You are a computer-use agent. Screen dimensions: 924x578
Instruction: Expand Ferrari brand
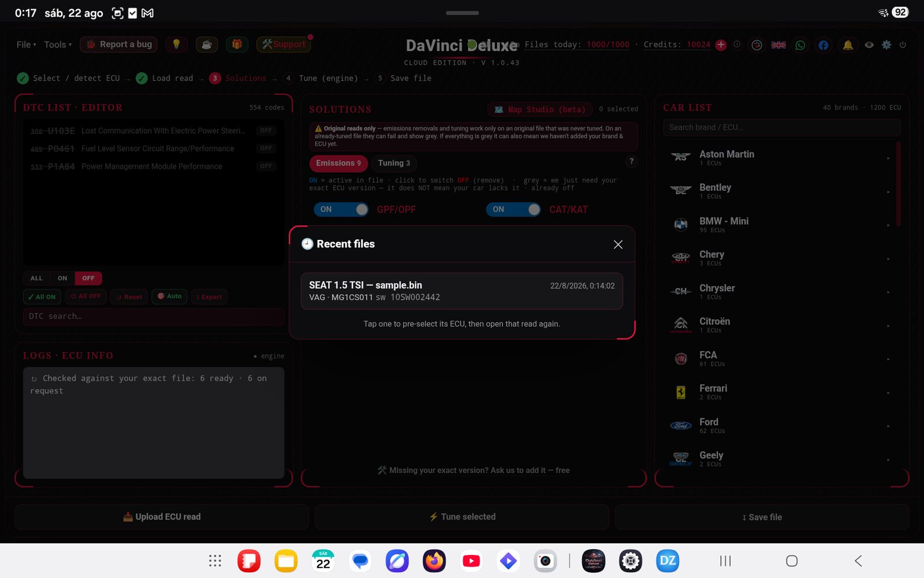click(x=781, y=392)
